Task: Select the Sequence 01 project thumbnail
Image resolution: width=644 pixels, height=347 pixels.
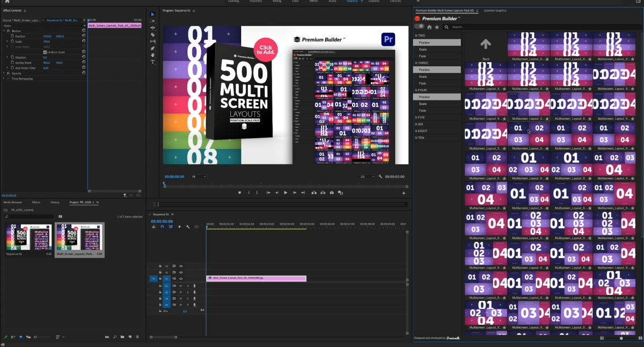Action: point(29,237)
